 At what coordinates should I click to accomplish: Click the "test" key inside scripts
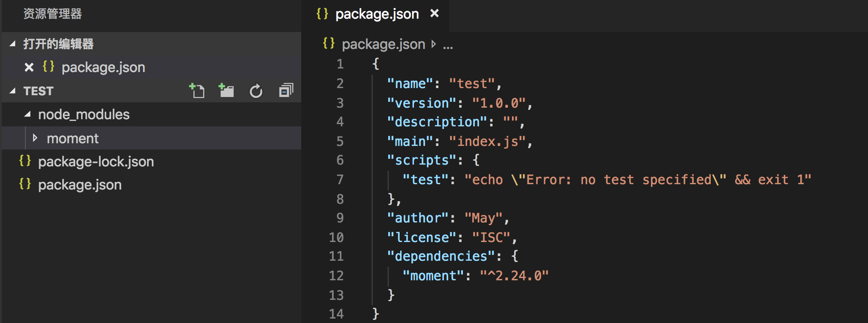point(426,180)
